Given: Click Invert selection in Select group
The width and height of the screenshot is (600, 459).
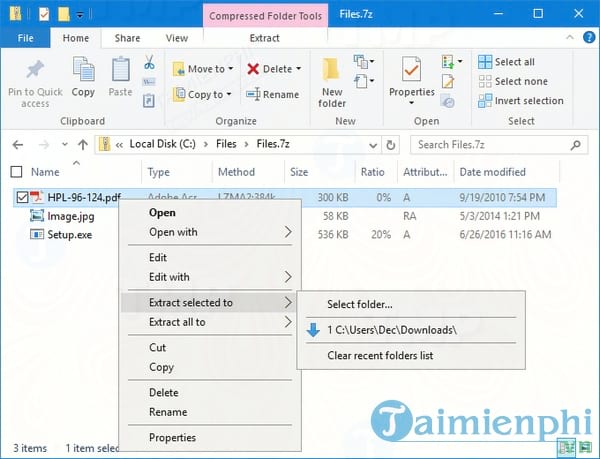Looking at the screenshot, I should [x=520, y=100].
